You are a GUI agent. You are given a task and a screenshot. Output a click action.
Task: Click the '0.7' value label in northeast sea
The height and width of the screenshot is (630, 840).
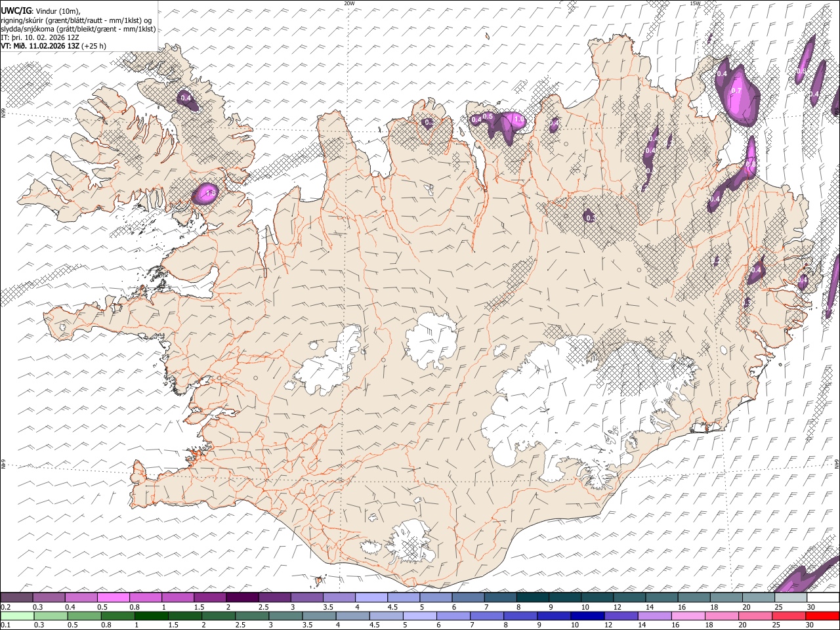tap(736, 91)
